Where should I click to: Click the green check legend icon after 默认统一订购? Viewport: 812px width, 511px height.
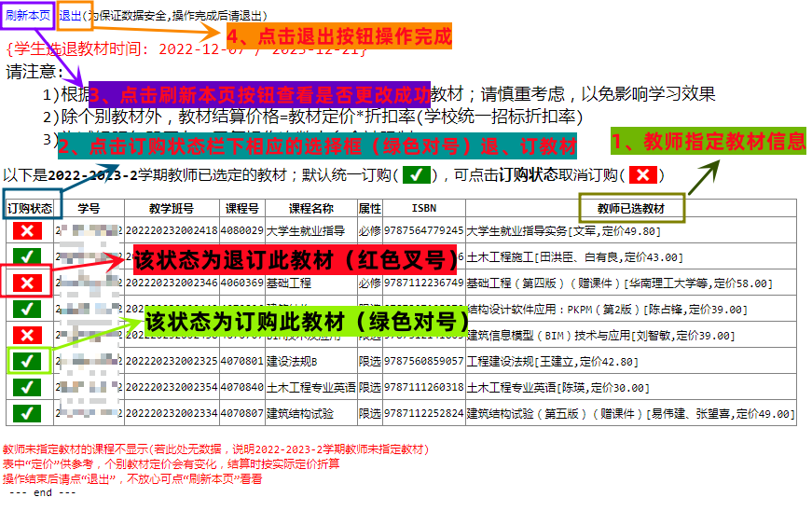418,175
